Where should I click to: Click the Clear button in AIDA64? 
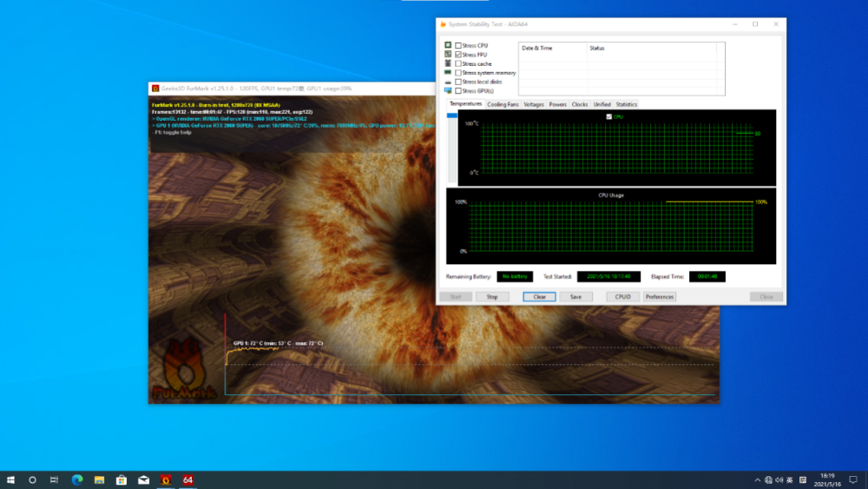tap(539, 297)
